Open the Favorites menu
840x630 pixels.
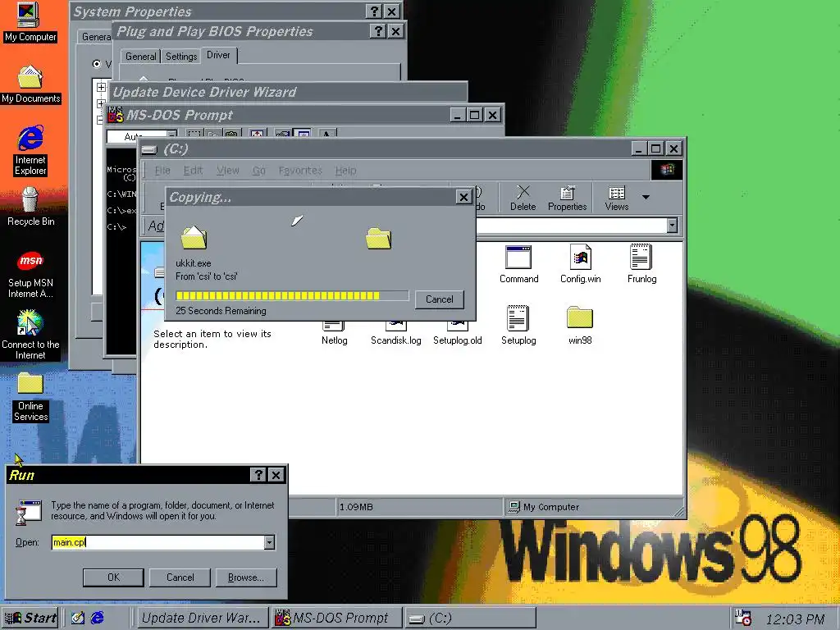300,171
